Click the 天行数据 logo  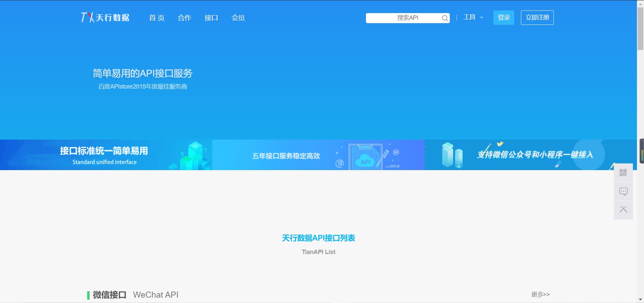click(x=105, y=17)
